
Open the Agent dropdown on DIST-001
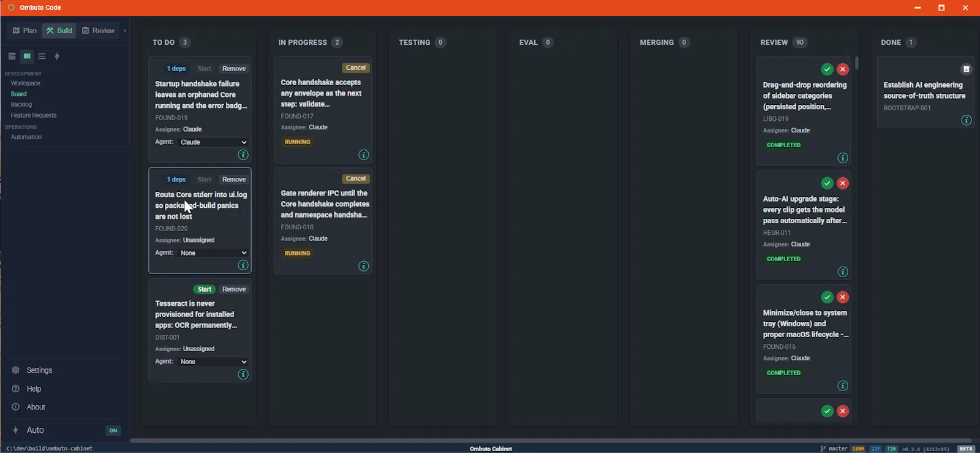tap(213, 362)
